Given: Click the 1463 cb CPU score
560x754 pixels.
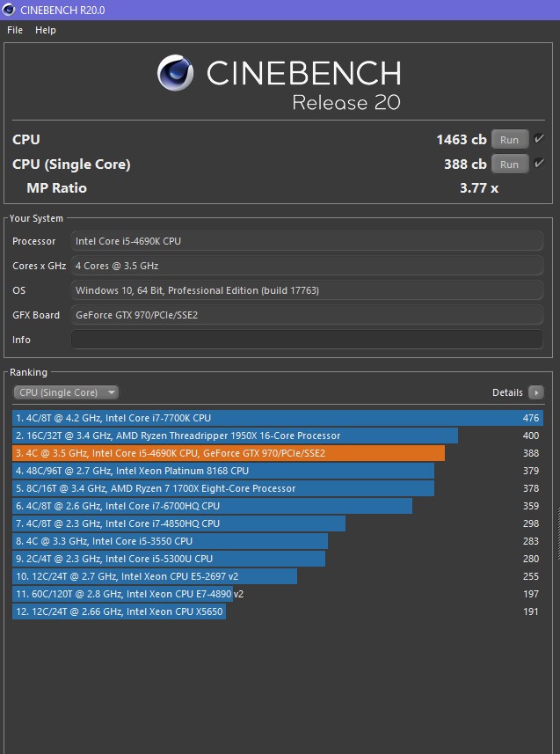Looking at the screenshot, I should tap(462, 140).
